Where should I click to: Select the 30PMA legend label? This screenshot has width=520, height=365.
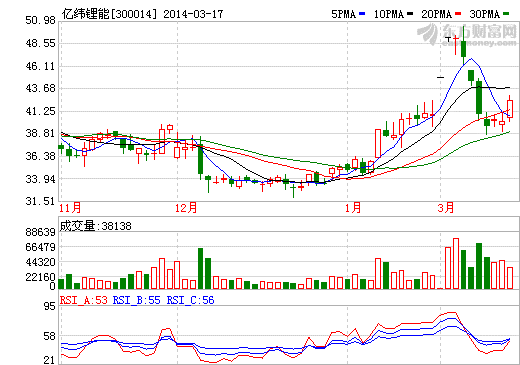[x=485, y=14]
